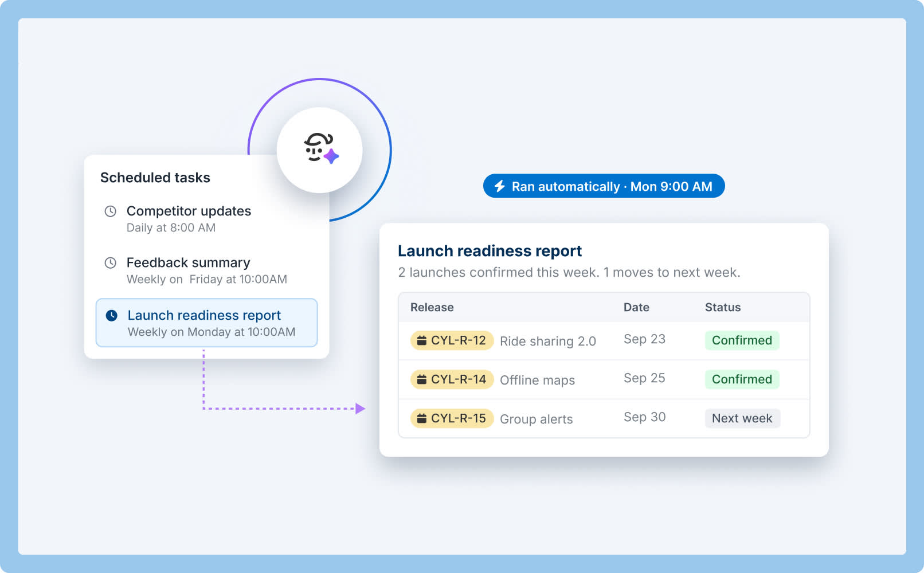Open the Launch readiness report task item
This screenshot has height=573, width=924.
(206, 323)
